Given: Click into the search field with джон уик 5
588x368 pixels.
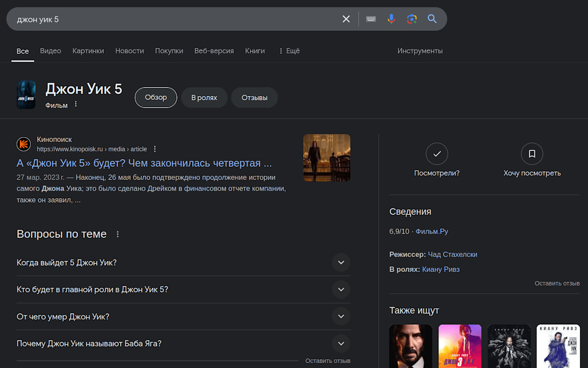Looking at the screenshot, I should point(176,19).
